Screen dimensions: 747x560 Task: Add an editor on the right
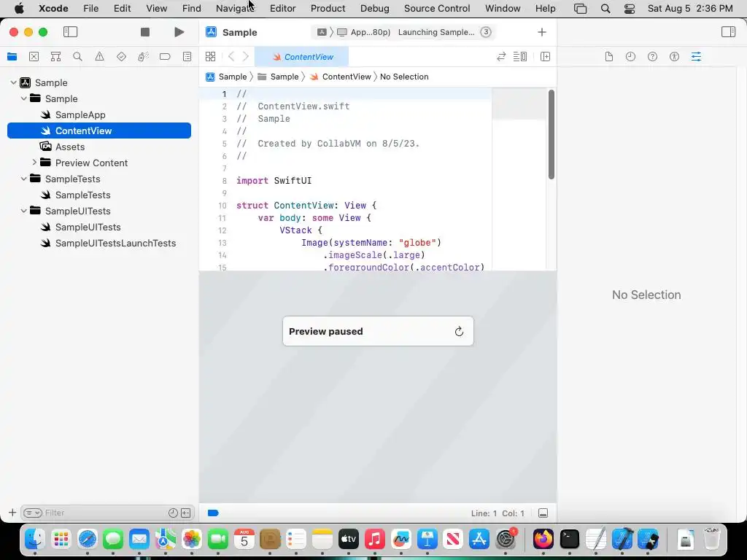(546, 57)
